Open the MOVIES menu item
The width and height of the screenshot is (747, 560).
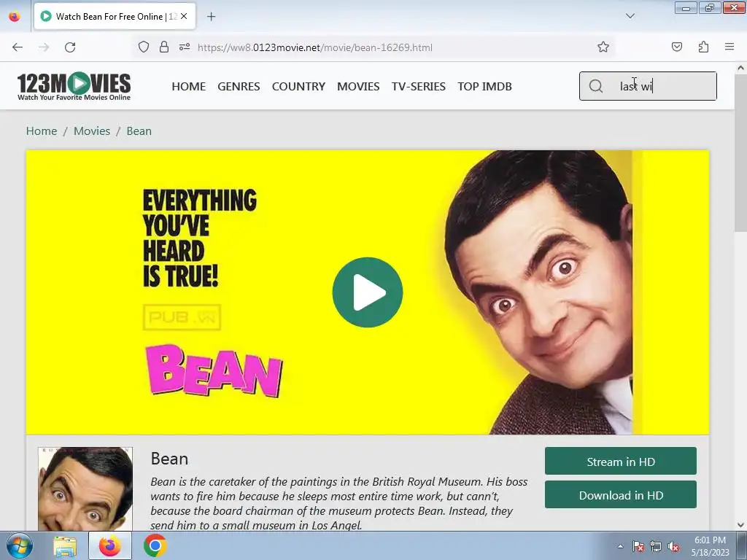pyautogui.click(x=358, y=87)
